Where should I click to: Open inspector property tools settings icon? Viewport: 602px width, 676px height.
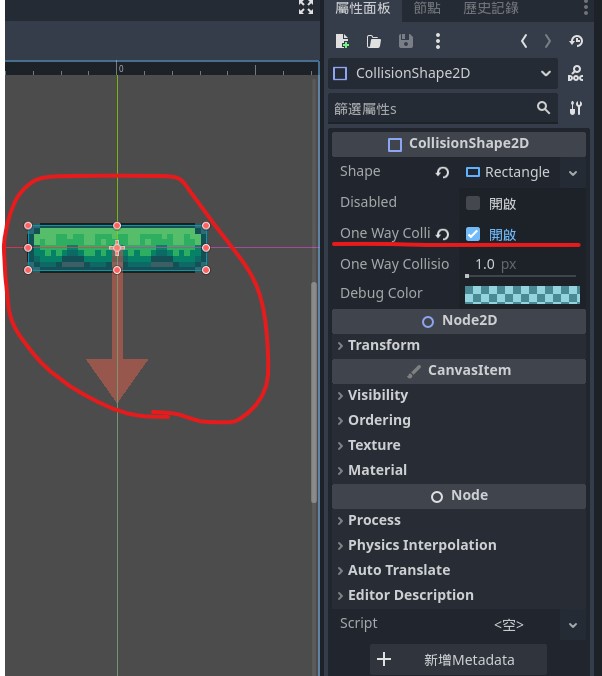click(576, 108)
